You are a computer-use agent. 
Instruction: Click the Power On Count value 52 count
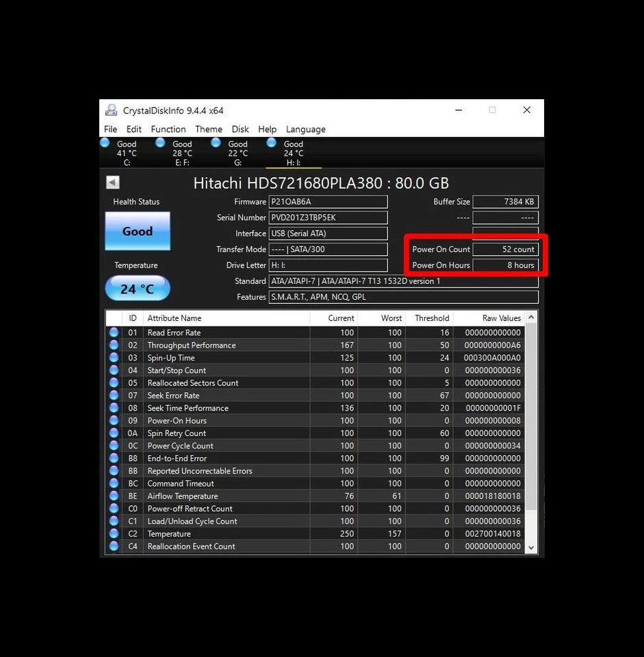[505, 249]
